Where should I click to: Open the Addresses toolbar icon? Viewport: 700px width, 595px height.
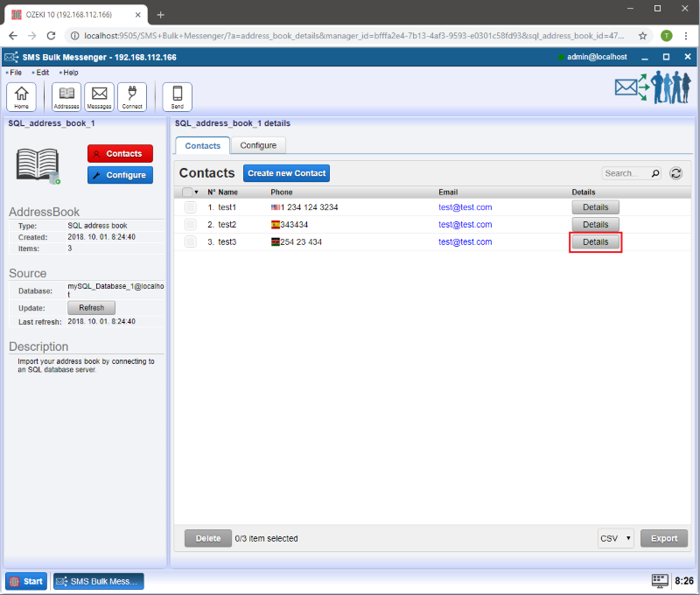point(66,96)
